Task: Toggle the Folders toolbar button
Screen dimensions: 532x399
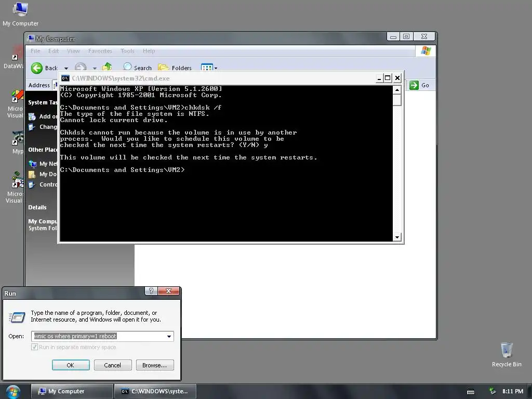Action: 175,68
